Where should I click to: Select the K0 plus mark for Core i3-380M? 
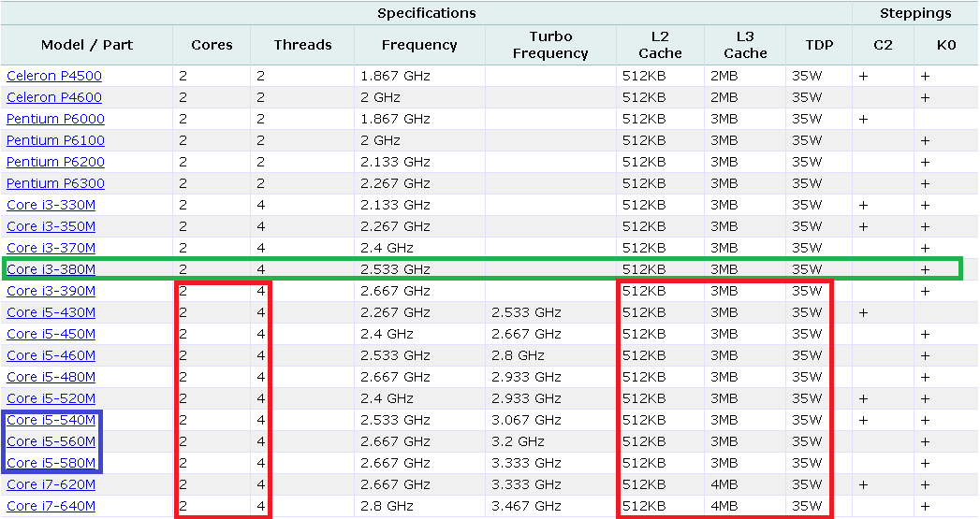[925, 270]
